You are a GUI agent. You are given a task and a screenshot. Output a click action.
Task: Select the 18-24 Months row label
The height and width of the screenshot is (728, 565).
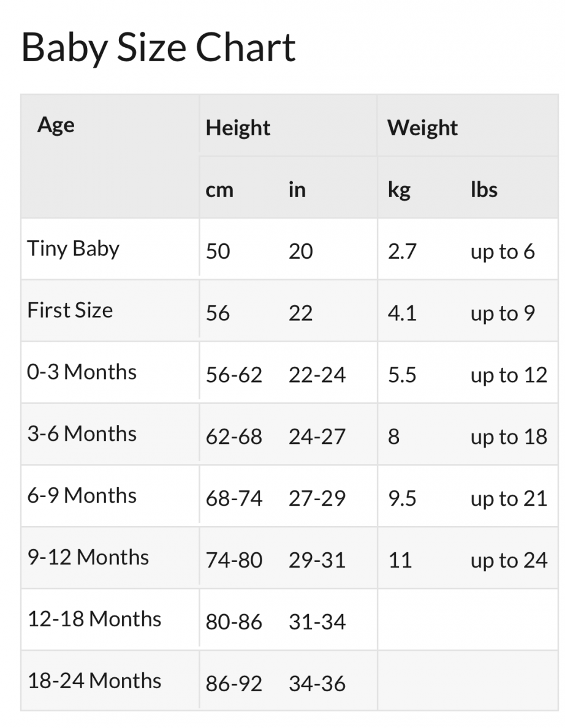94,681
